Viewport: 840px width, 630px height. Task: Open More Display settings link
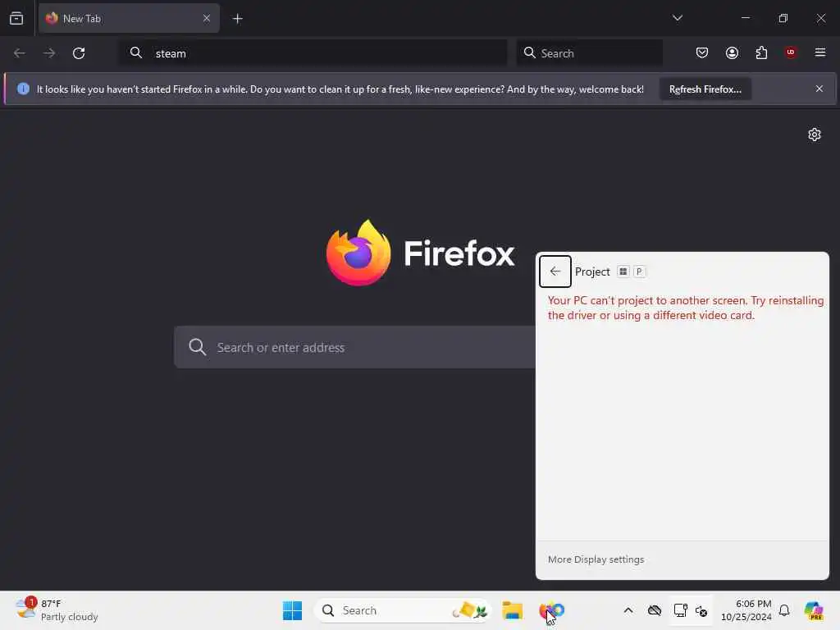596,559
